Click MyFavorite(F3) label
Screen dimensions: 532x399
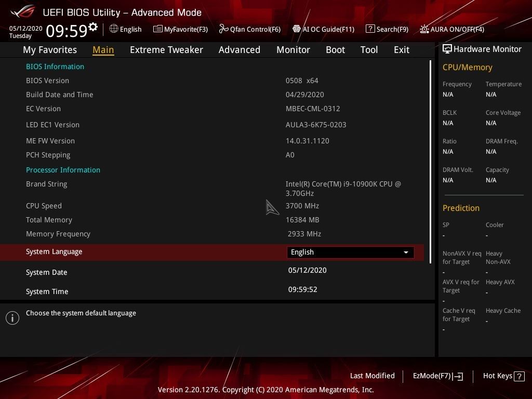pos(186,30)
